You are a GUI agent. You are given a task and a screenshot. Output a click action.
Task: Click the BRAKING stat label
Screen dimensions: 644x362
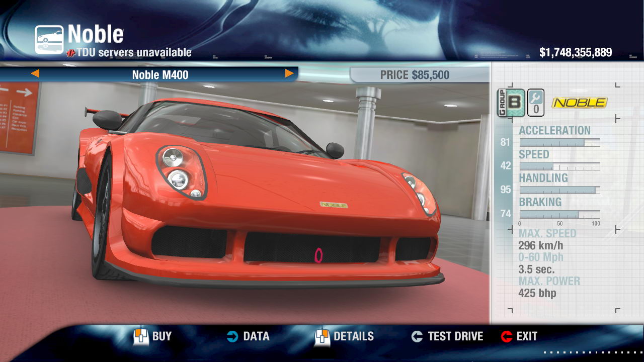[540, 202]
